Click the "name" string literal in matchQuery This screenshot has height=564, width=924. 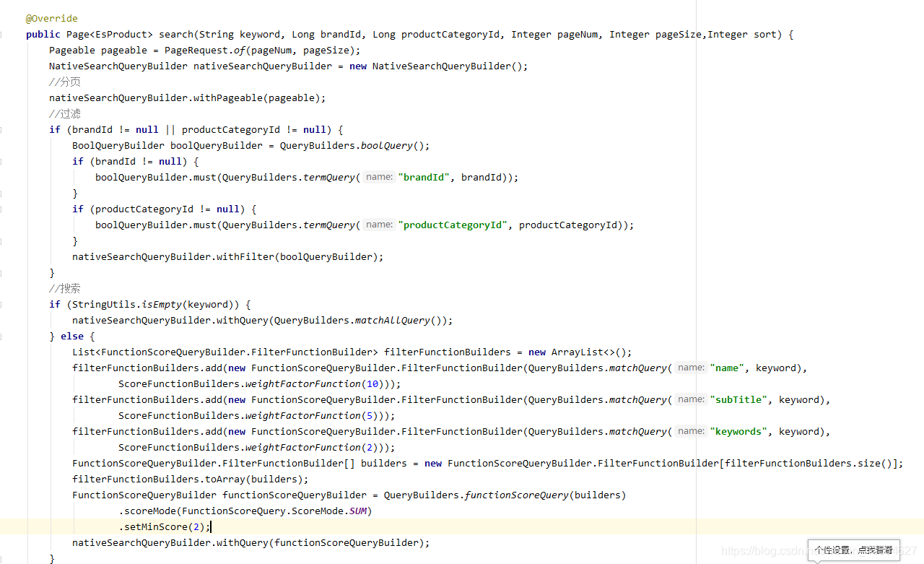click(727, 368)
